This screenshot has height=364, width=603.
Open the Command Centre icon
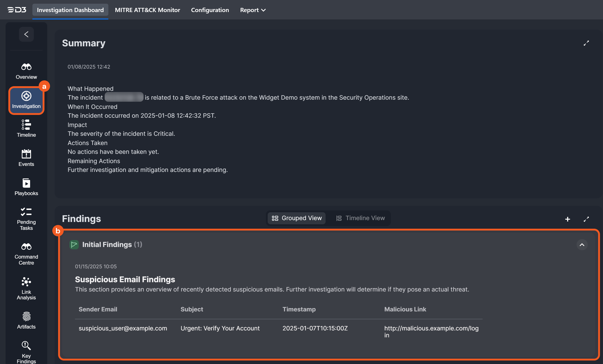[26, 247]
